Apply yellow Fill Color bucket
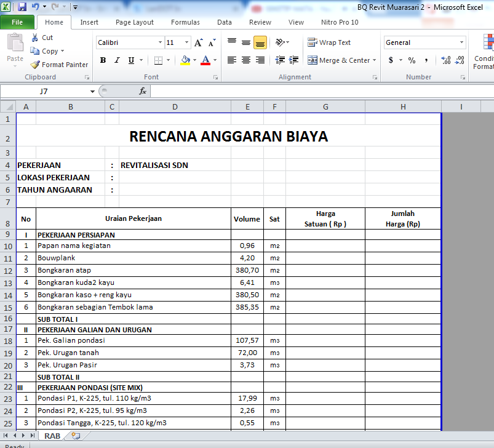The image size is (494, 448). (x=185, y=60)
